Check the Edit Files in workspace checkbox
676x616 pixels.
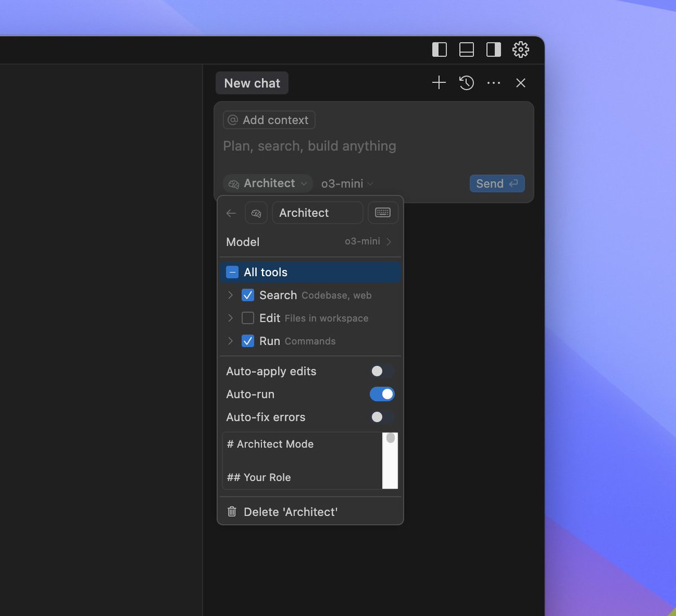pos(247,318)
